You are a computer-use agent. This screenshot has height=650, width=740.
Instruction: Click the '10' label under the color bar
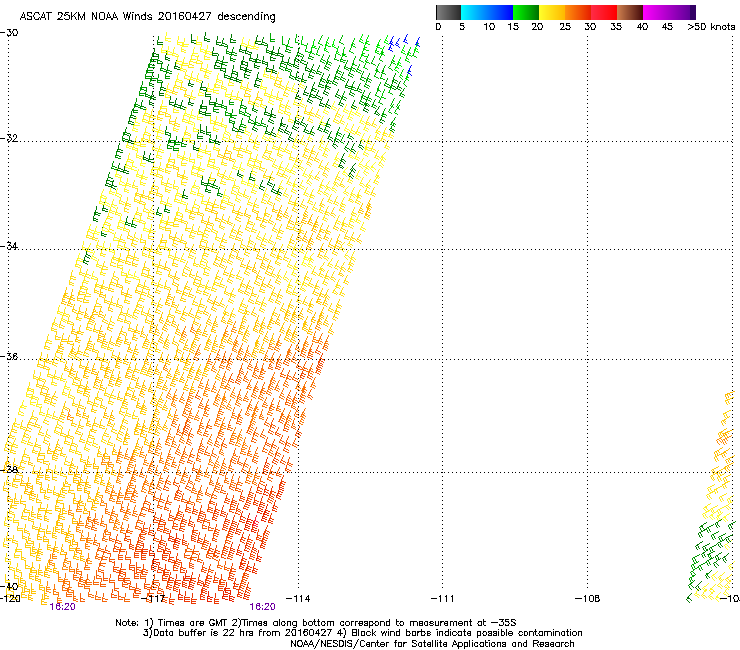coord(489,27)
